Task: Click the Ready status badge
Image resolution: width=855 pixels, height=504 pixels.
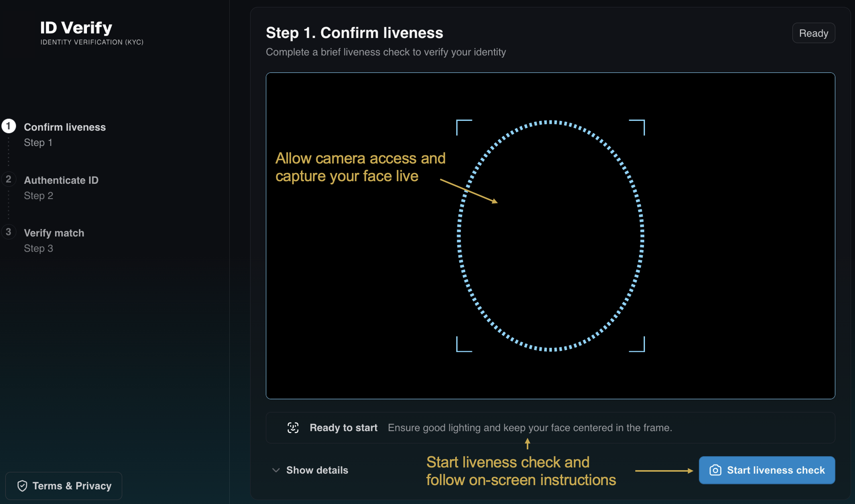Action: pos(813,33)
